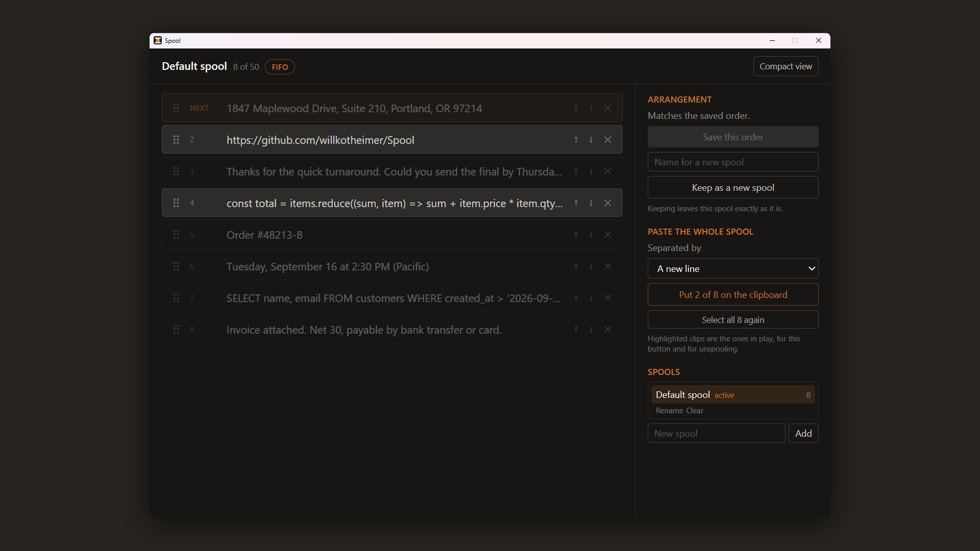Viewport: 980px width, 551px height.
Task: Toggle selection of the Invoice attached clip
Action: [x=392, y=330]
